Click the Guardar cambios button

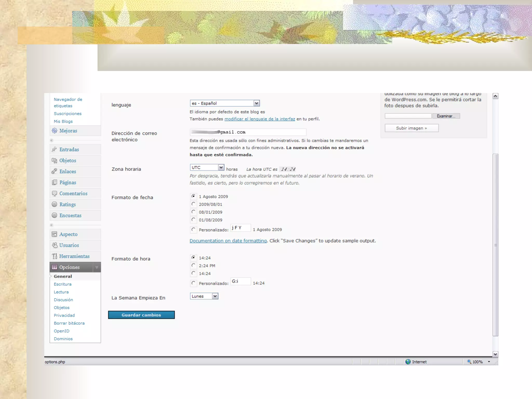tap(141, 315)
